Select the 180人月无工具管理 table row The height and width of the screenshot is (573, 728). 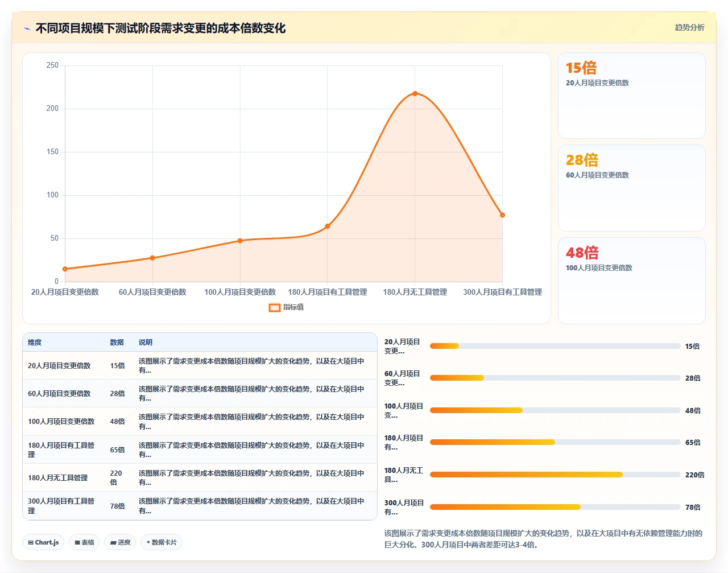200,477
